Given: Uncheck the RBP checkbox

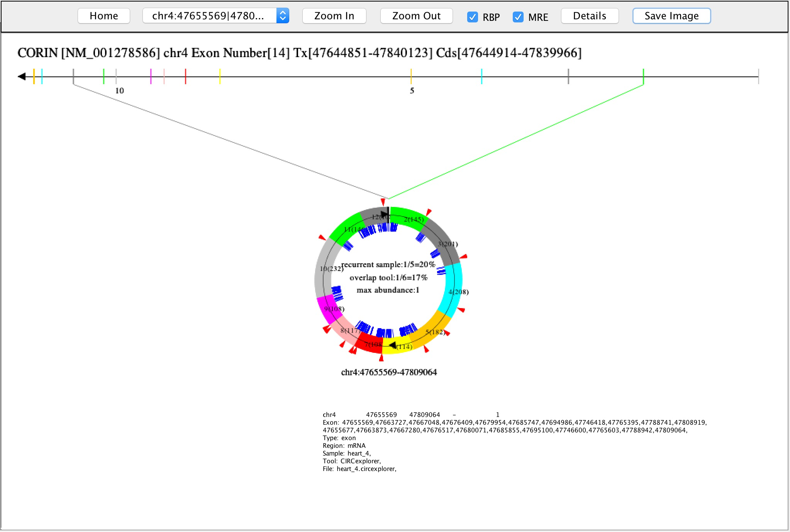Looking at the screenshot, I should [472, 17].
